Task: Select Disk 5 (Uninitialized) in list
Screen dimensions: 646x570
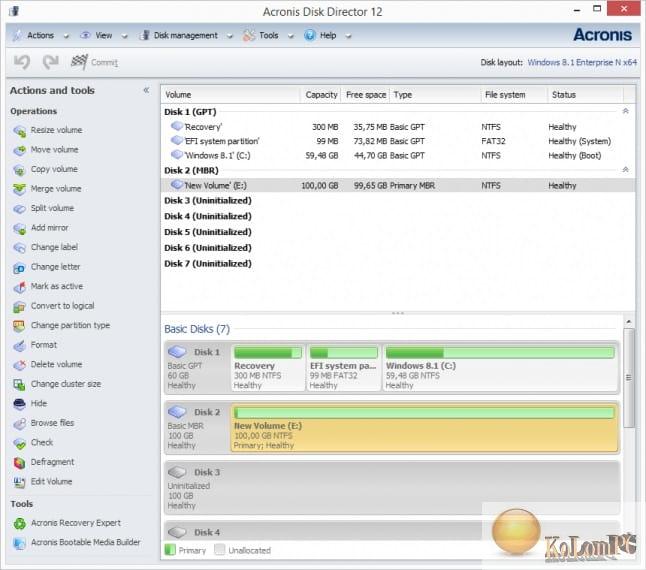Action: coord(208,232)
